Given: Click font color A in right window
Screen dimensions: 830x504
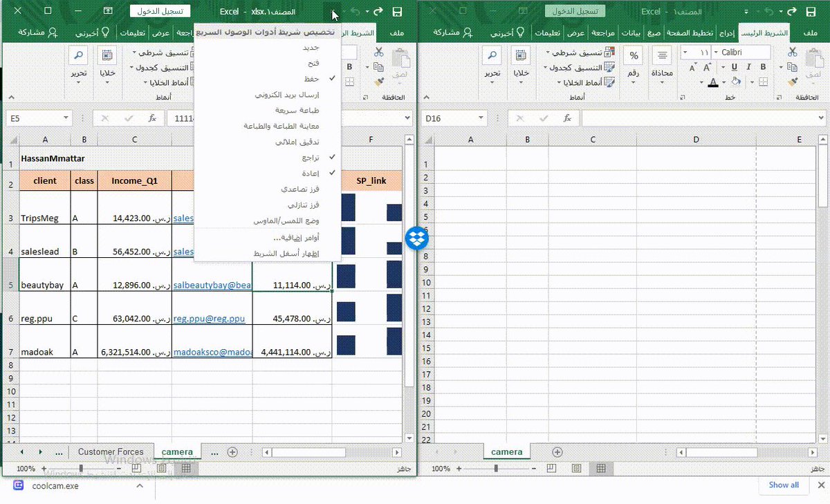Looking at the screenshot, I should [713, 82].
